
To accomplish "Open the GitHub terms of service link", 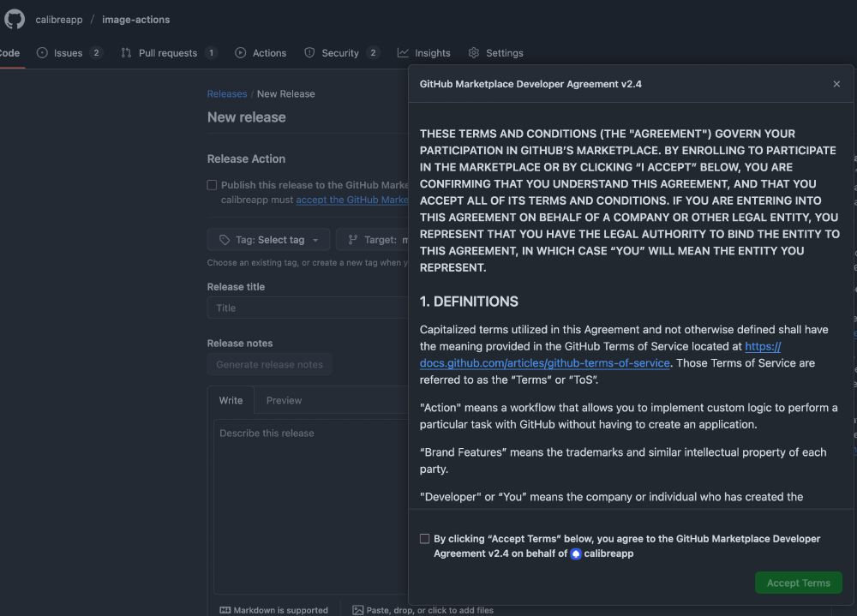I will pyautogui.click(x=545, y=363).
